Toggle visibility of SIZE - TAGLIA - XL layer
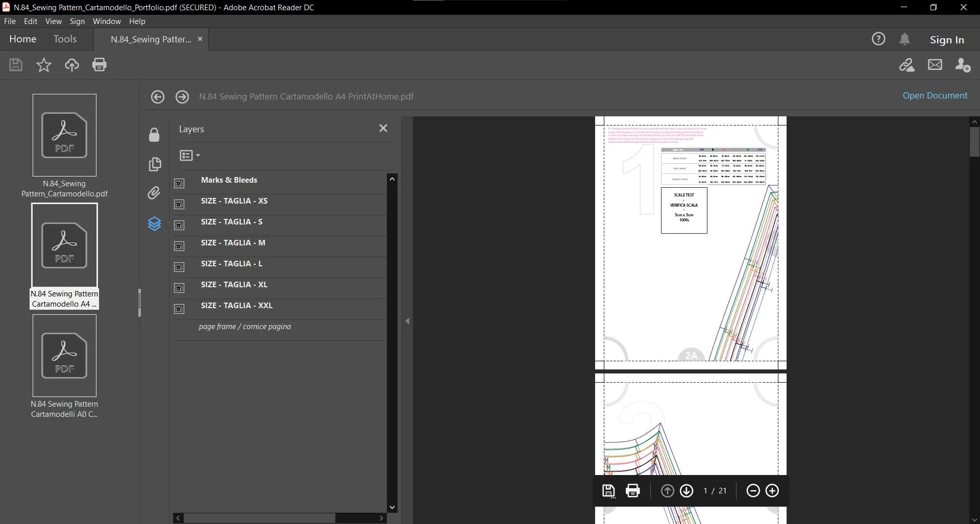 pyautogui.click(x=179, y=288)
